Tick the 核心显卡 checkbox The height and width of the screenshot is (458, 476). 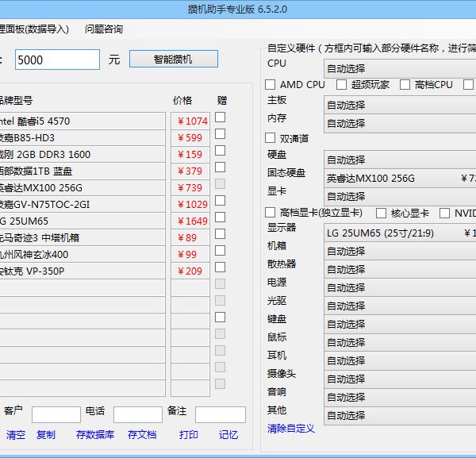(x=382, y=213)
